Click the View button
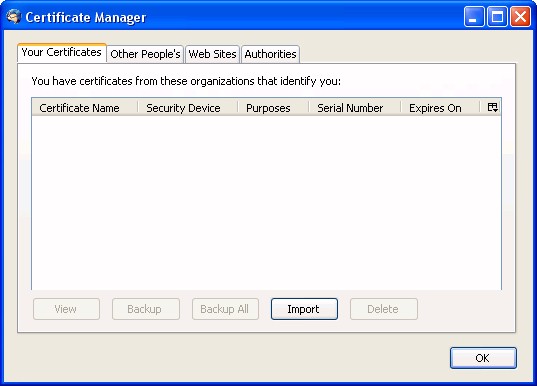 tap(66, 309)
